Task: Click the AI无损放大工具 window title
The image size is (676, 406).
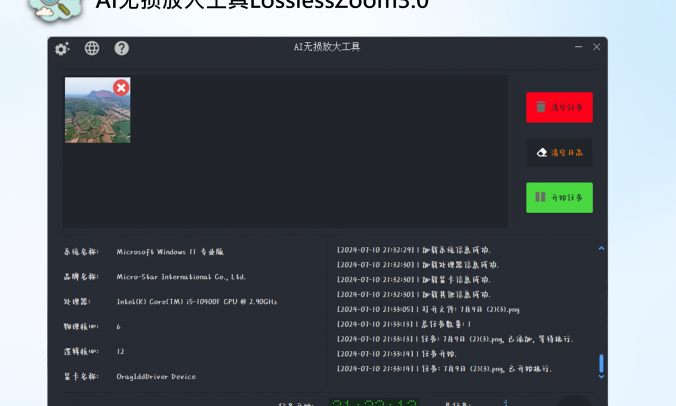Action: pos(327,47)
